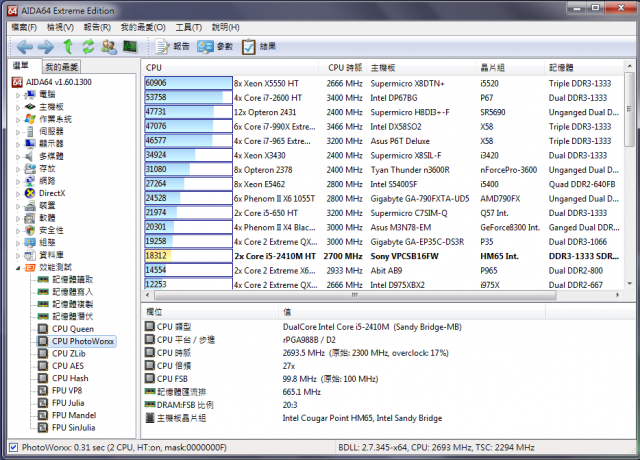This screenshot has height=460, width=640.
Task: Open the View menu ending in (V)
Action: pyautogui.click(x=60, y=27)
